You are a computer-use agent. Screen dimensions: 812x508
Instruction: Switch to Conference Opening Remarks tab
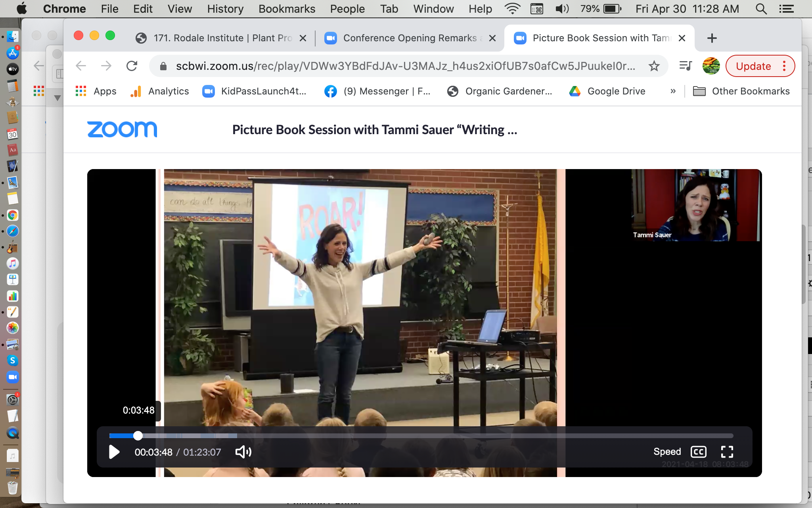point(410,38)
